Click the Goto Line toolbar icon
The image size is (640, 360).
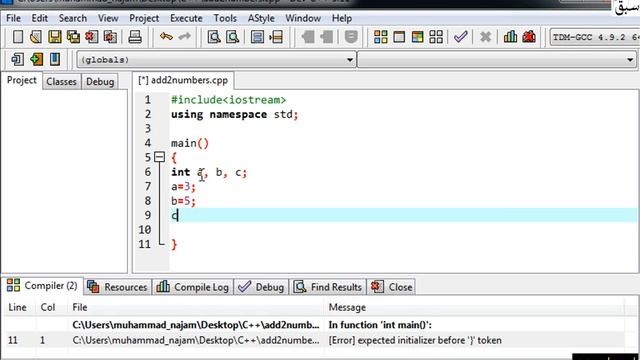tap(276, 37)
